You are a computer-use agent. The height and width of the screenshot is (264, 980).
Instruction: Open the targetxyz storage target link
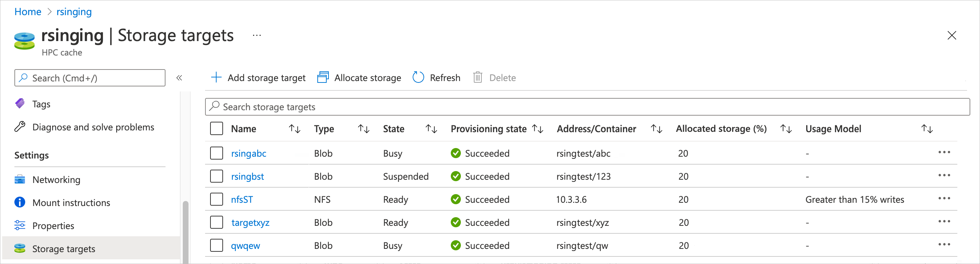[250, 223]
